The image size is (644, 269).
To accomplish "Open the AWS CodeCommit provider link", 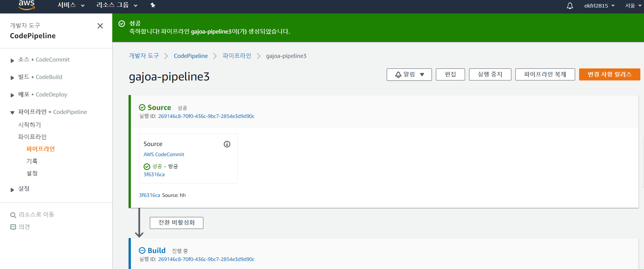I will coord(164,154).
